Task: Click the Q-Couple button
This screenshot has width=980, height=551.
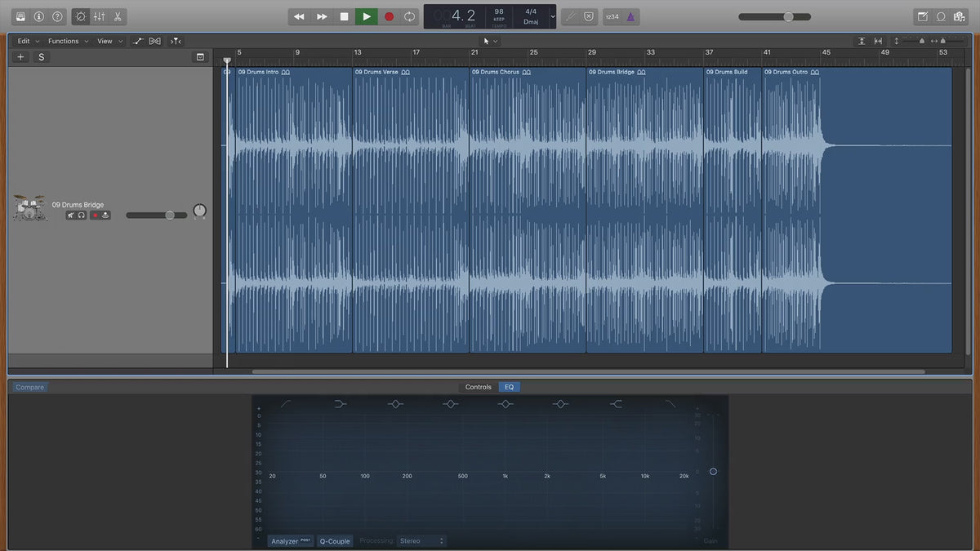Action: 334,541
